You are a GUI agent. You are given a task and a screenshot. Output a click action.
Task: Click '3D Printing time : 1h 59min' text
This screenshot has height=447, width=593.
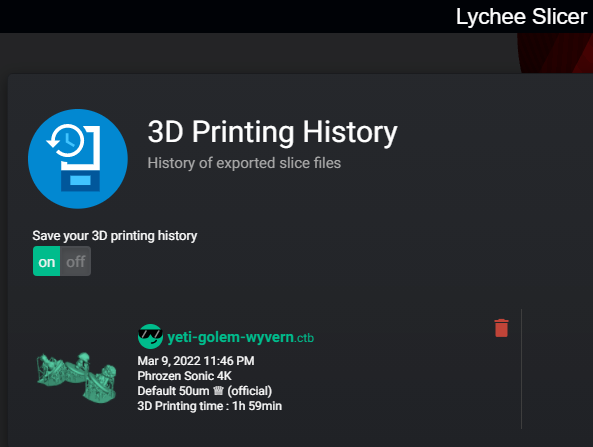pyautogui.click(x=210, y=406)
